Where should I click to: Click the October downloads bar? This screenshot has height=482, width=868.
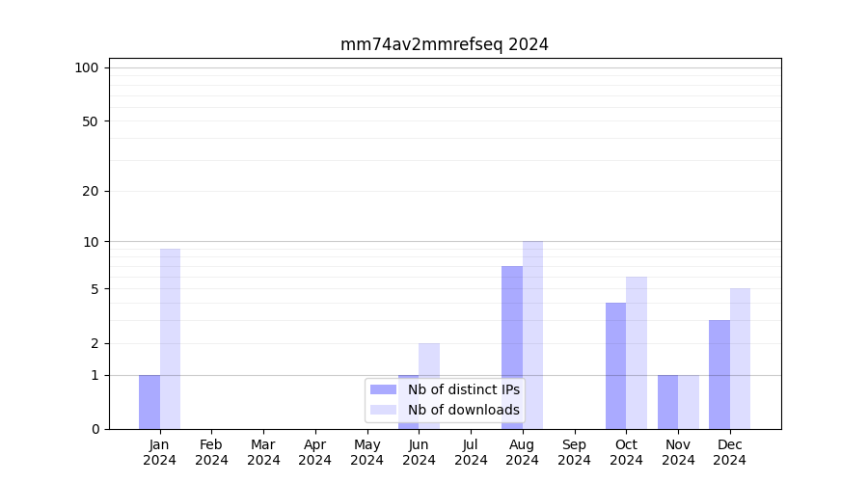637,353
